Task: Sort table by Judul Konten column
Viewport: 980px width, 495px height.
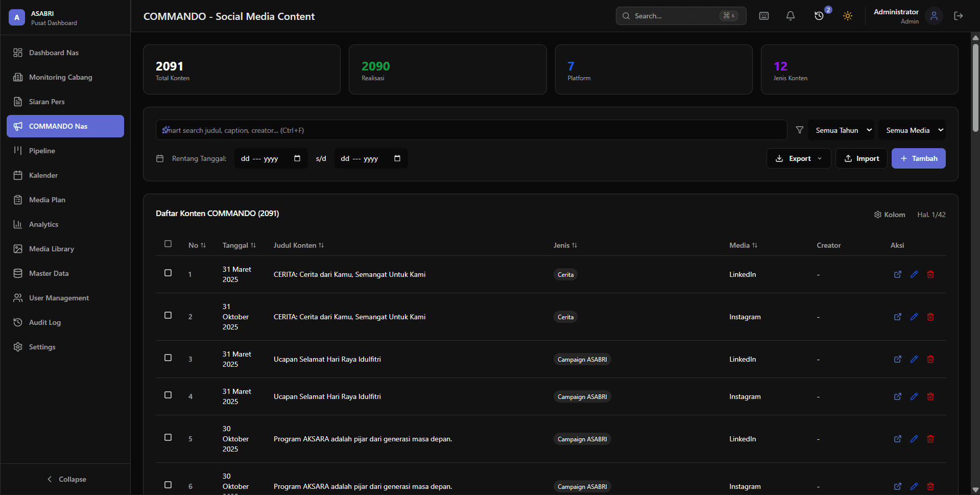Action: 299,245
